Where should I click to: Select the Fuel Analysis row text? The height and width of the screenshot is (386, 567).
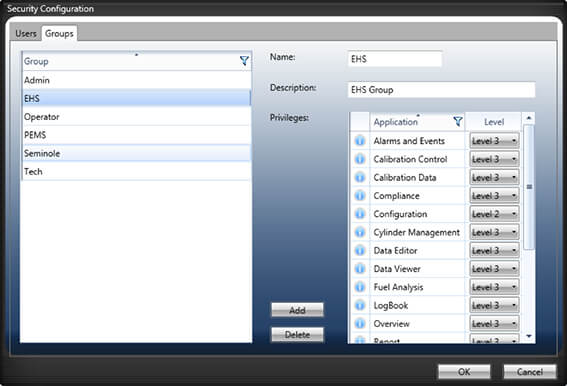pyautogui.click(x=398, y=287)
